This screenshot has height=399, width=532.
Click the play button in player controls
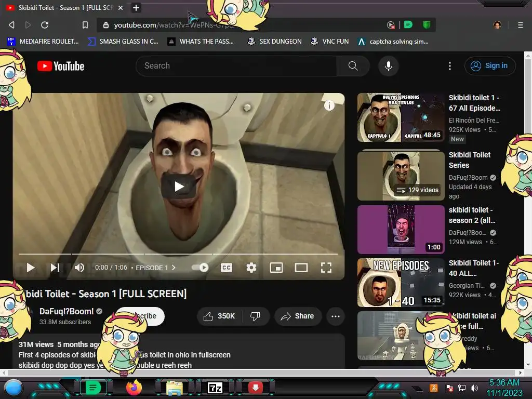tap(31, 268)
